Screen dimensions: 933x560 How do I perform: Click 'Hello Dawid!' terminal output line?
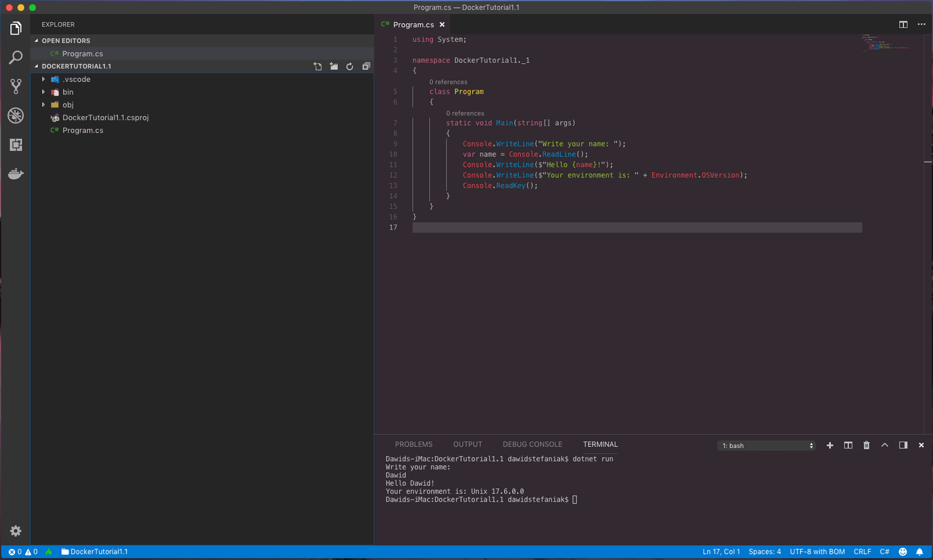(410, 483)
